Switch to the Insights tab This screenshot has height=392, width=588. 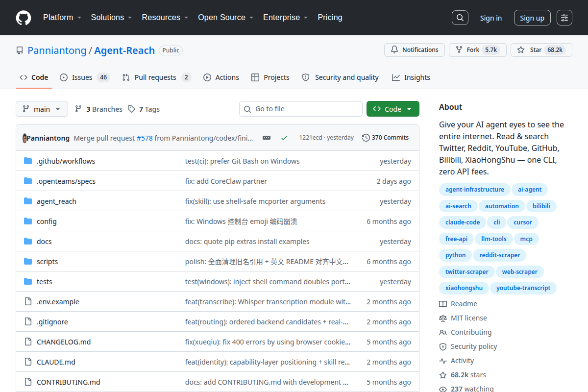pyautogui.click(x=411, y=77)
